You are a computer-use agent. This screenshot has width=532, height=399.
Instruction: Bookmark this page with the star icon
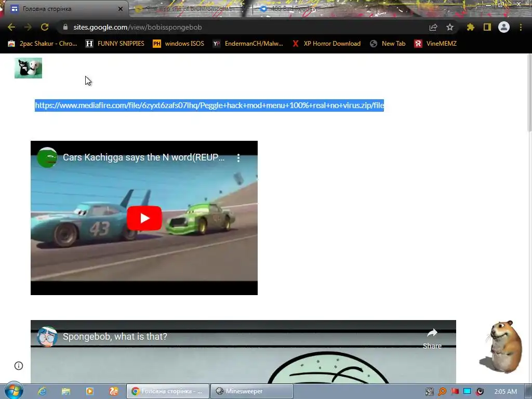coord(450,27)
